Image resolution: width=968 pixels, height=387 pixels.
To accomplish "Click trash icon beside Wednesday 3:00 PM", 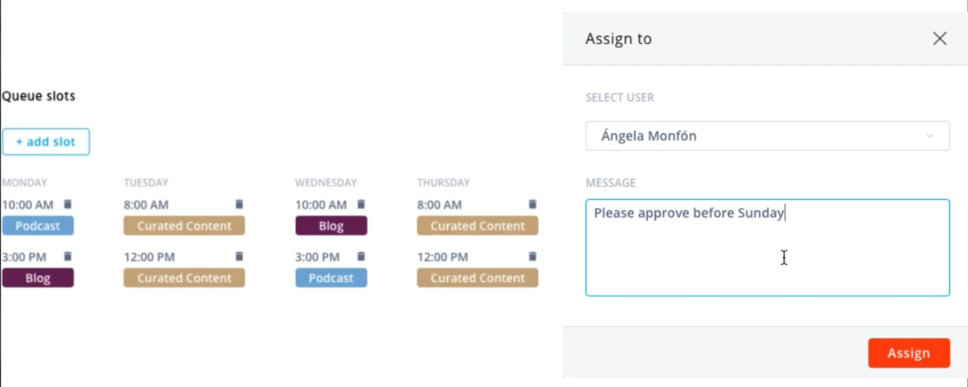I will click(362, 256).
